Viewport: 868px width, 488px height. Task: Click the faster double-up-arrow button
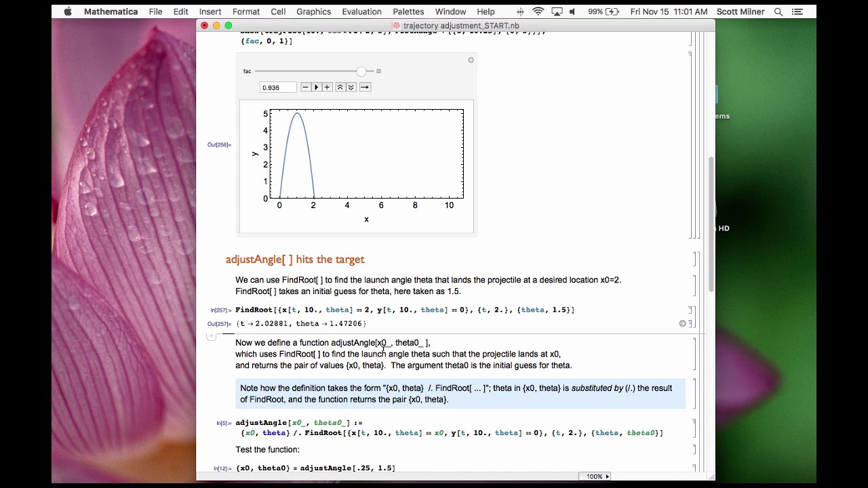340,87
